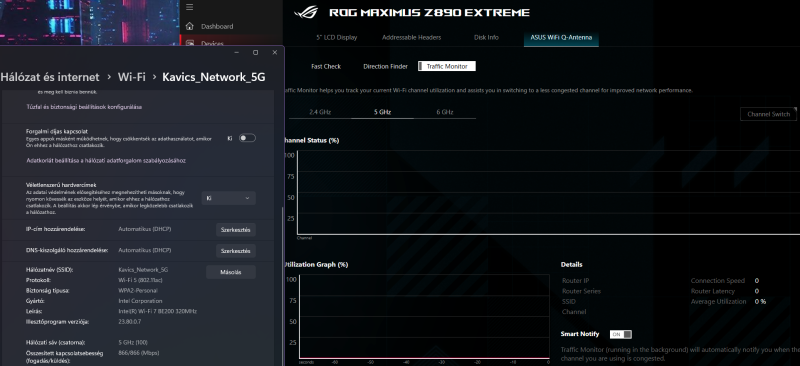Viewport: 800px width, 366px height.
Task: Click the Router Series label
Action: pos(581,291)
